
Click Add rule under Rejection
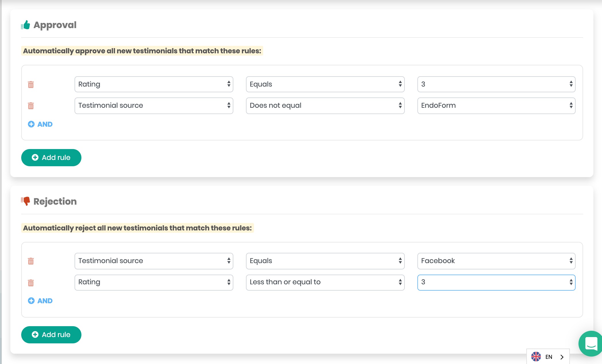51,334
